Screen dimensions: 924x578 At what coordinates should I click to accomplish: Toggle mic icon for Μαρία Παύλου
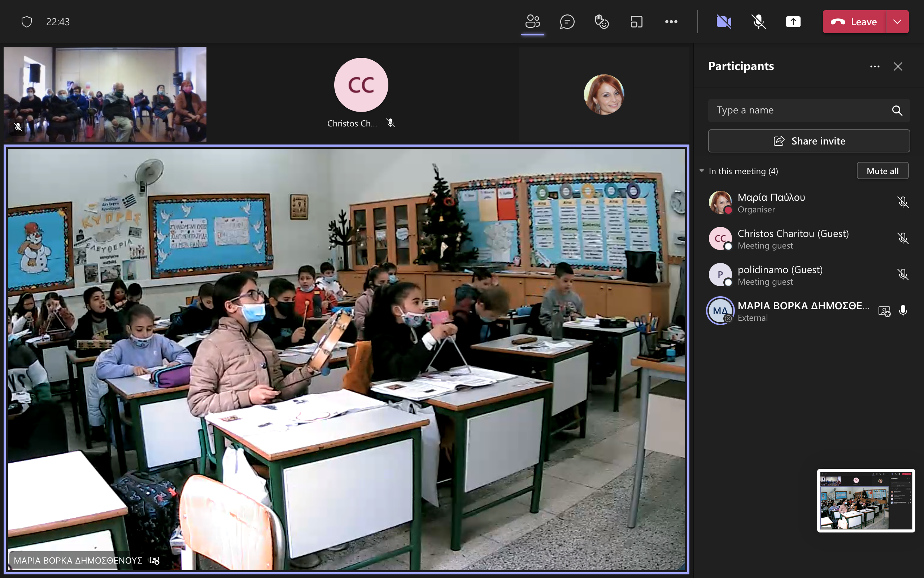point(903,202)
